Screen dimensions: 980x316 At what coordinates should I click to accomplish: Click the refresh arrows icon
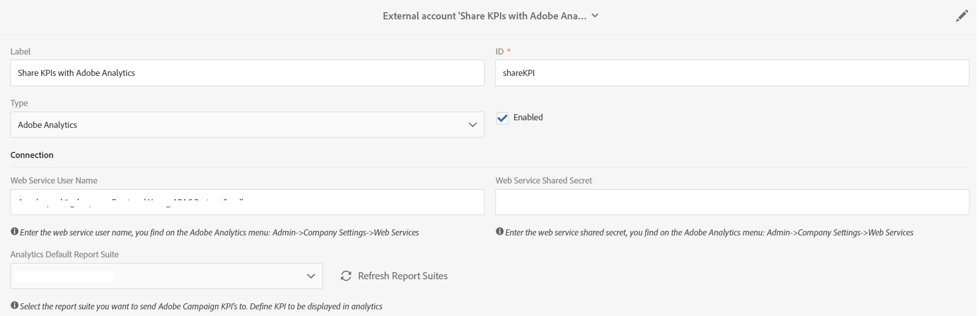(x=346, y=276)
